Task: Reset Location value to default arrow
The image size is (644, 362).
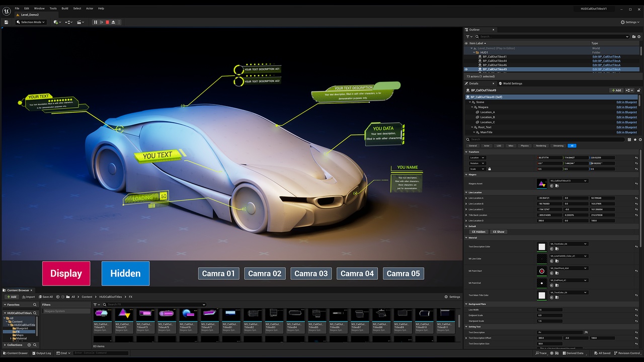Action: click(x=636, y=158)
